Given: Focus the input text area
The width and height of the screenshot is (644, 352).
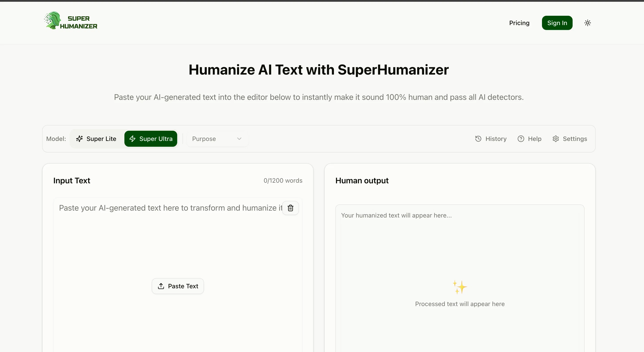Looking at the screenshot, I should click(178, 275).
